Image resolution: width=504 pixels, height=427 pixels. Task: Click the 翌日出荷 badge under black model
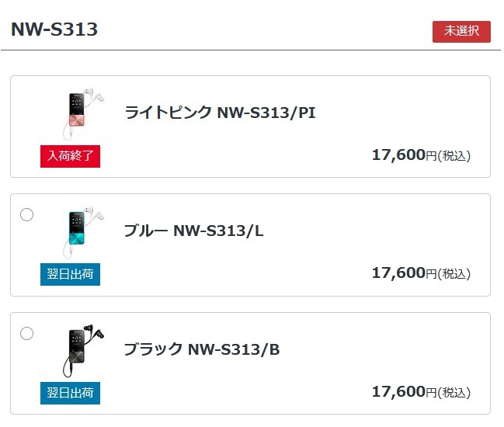70,394
